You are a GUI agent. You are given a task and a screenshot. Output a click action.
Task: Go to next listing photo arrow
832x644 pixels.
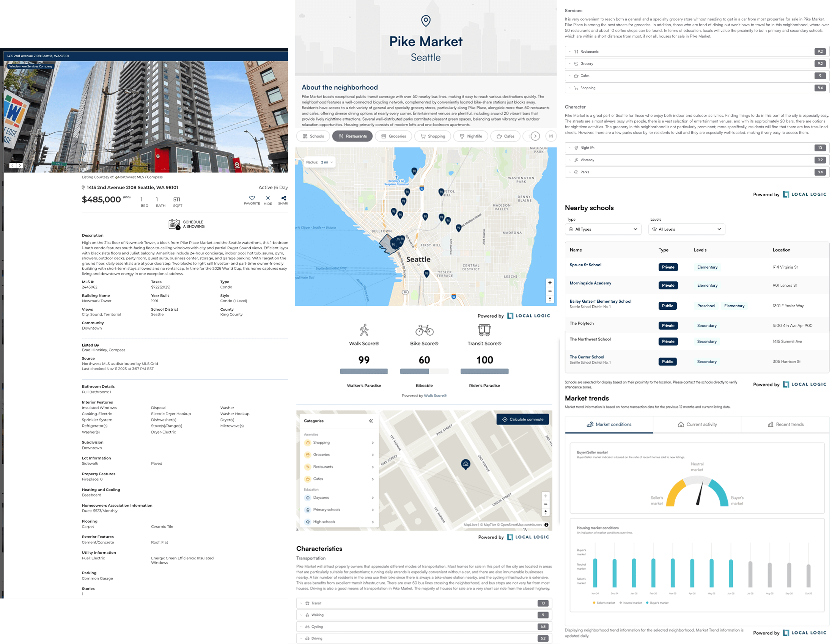click(20, 166)
